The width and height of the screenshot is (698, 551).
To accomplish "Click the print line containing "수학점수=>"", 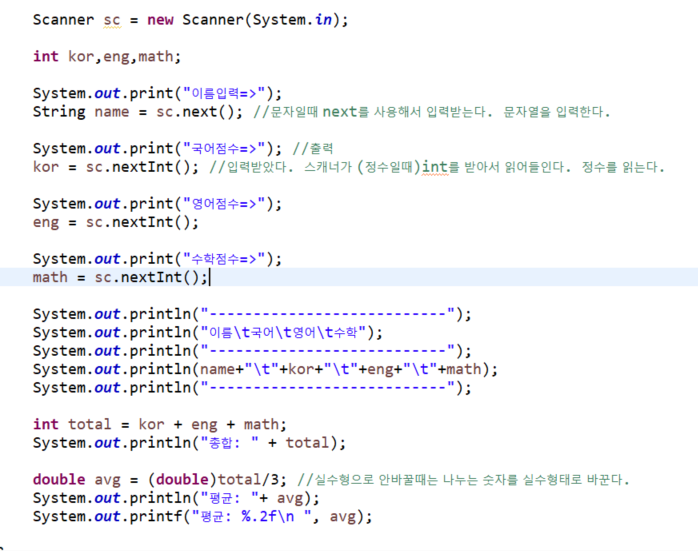I will pos(157,259).
